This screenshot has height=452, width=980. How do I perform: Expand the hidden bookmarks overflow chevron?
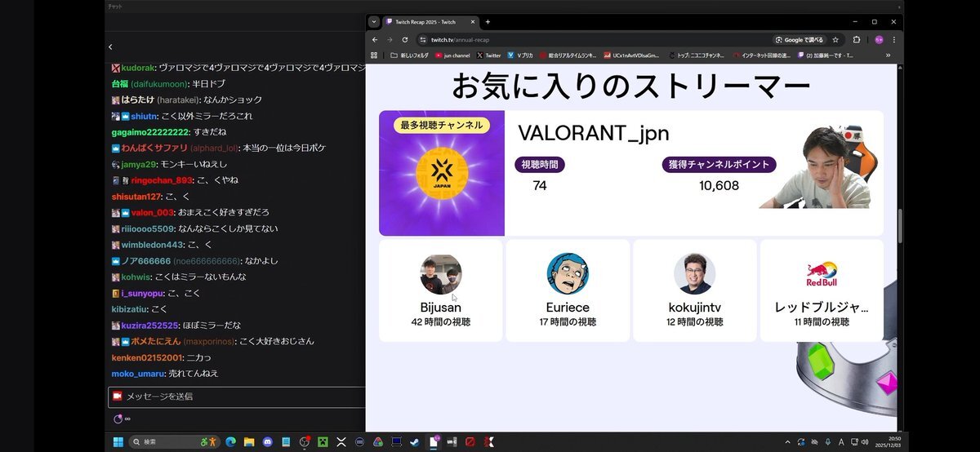(x=888, y=55)
